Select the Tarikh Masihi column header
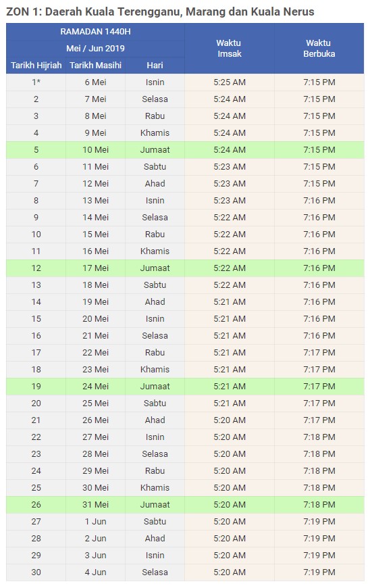Image resolution: width=372 pixels, height=588 pixels. (x=95, y=66)
